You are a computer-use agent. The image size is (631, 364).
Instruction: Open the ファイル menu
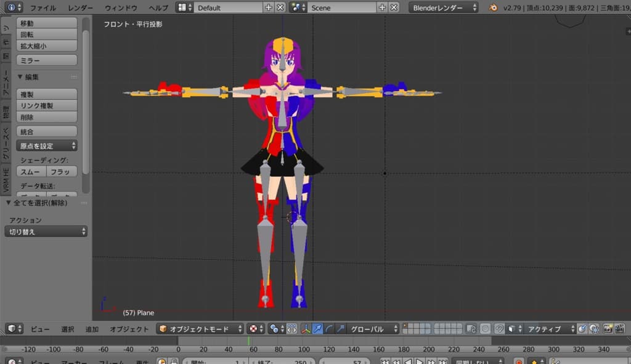pos(43,8)
